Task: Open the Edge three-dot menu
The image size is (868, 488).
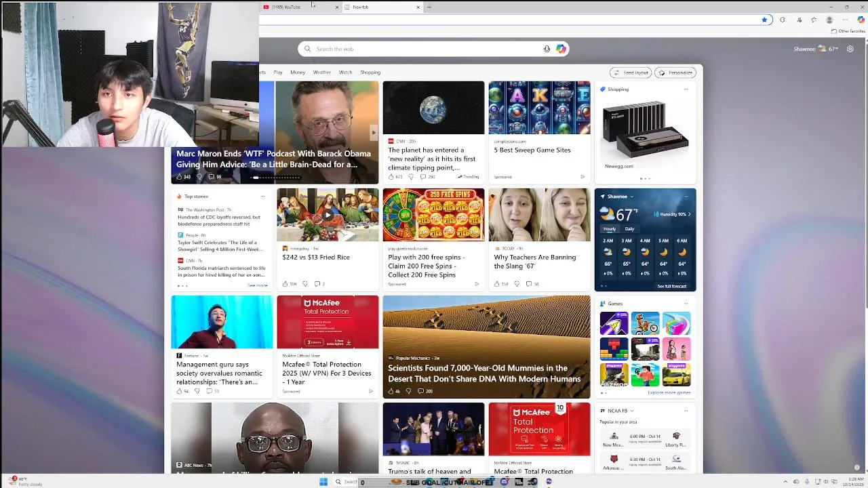Action: click(x=845, y=20)
